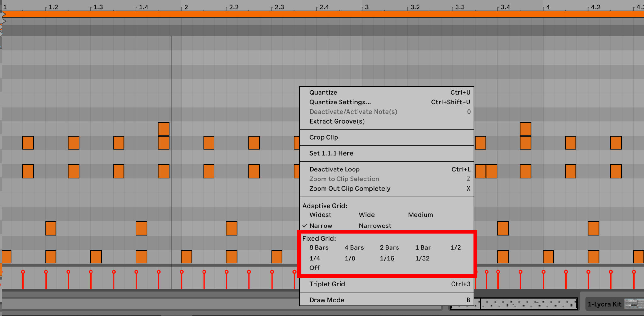The width and height of the screenshot is (644, 316).
Task: Activate Draw Mode
Action: [x=327, y=300]
